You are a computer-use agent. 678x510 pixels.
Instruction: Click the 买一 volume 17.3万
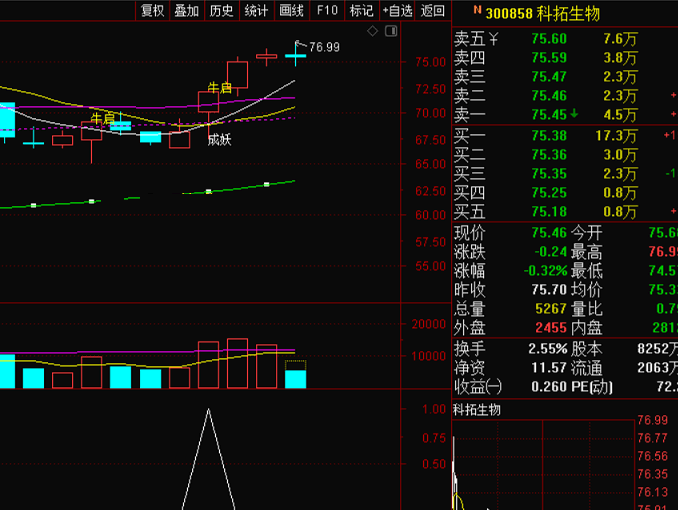pyautogui.click(x=616, y=136)
